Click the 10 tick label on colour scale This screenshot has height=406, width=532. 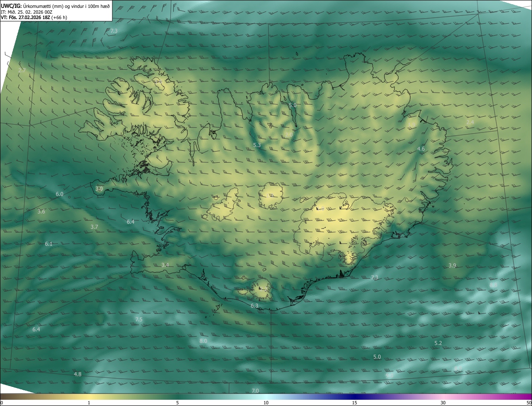(x=266, y=403)
